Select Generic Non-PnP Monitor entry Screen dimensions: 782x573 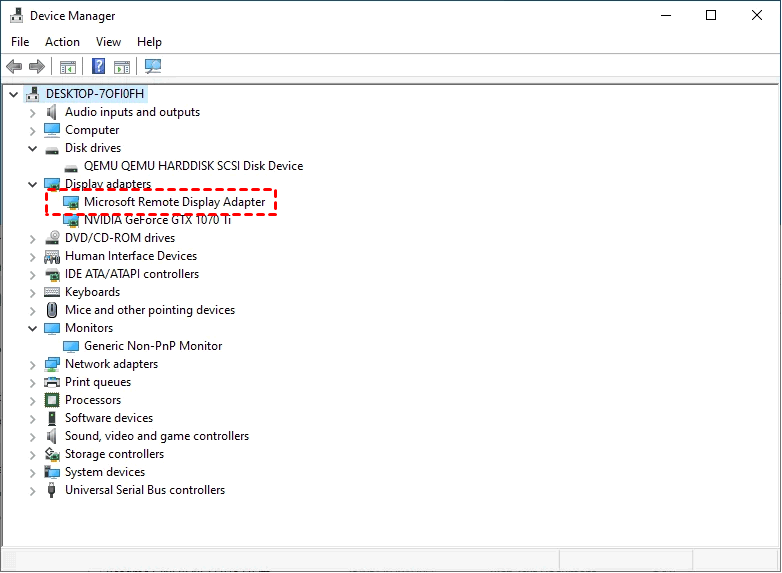click(x=153, y=346)
